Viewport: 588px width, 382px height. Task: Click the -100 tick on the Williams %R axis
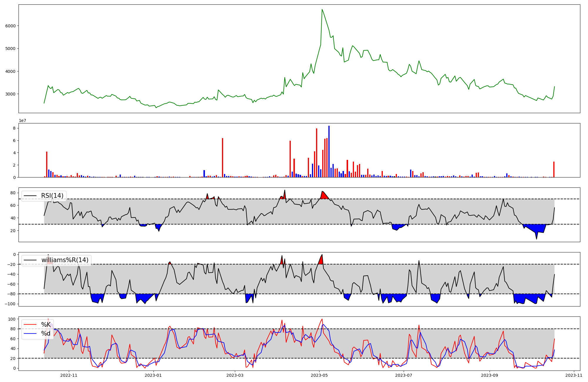10,304
